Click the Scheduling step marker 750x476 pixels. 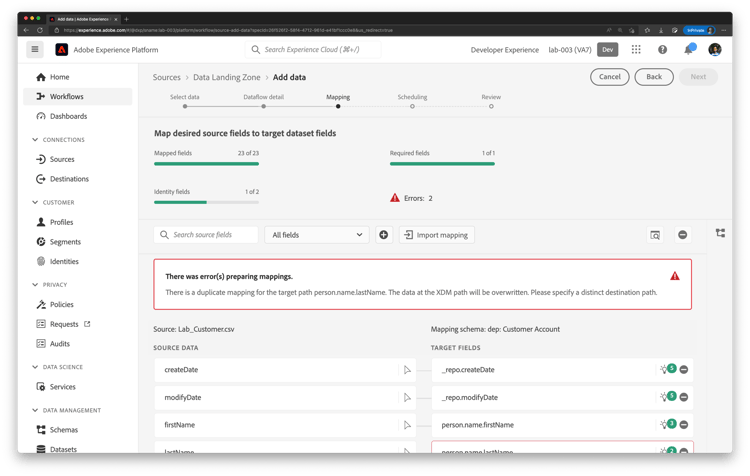tap(412, 106)
